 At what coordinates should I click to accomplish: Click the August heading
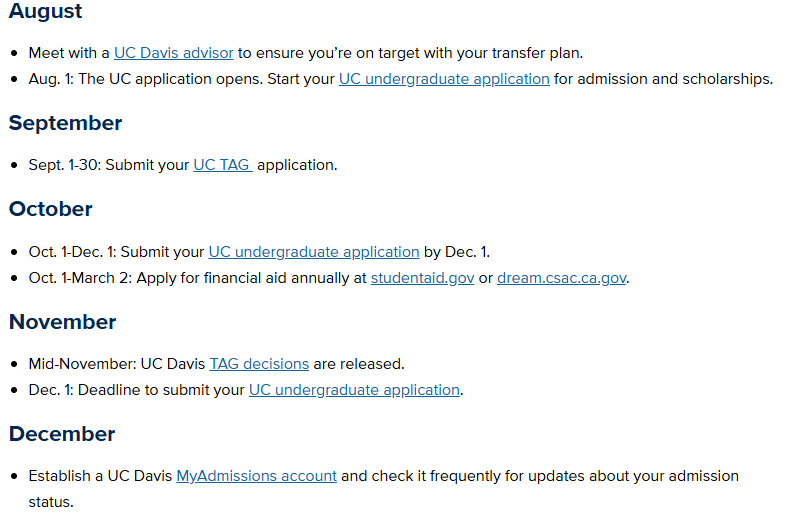pyautogui.click(x=46, y=12)
